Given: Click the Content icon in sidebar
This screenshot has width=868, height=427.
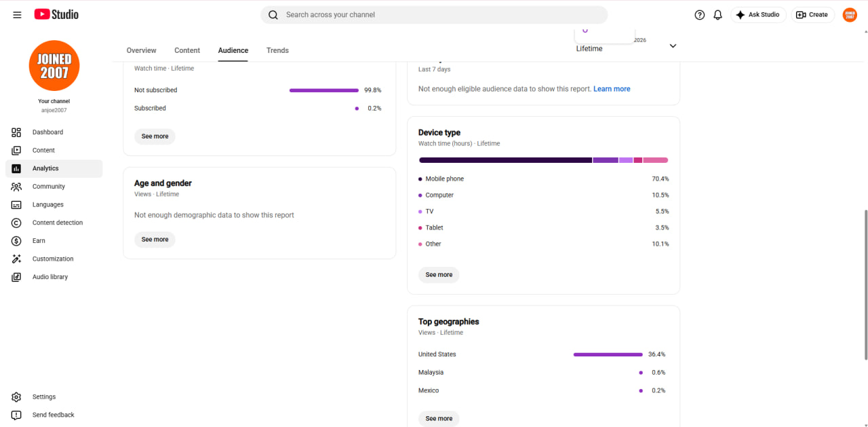Looking at the screenshot, I should pyautogui.click(x=17, y=150).
